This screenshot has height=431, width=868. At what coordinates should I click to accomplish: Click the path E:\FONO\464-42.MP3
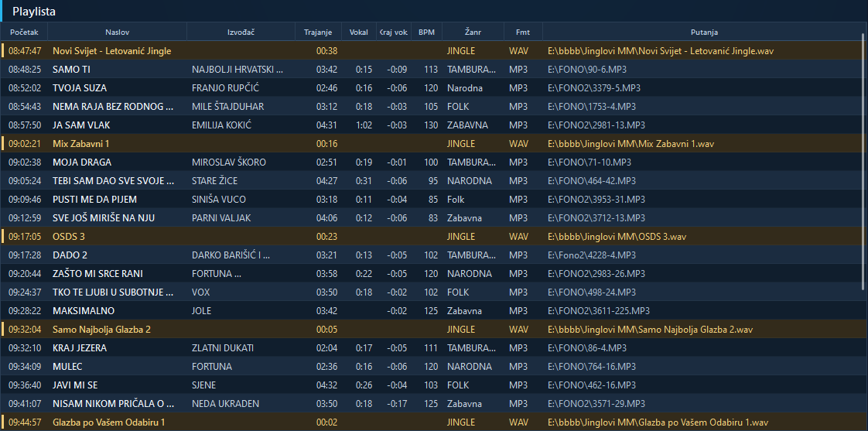point(592,180)
